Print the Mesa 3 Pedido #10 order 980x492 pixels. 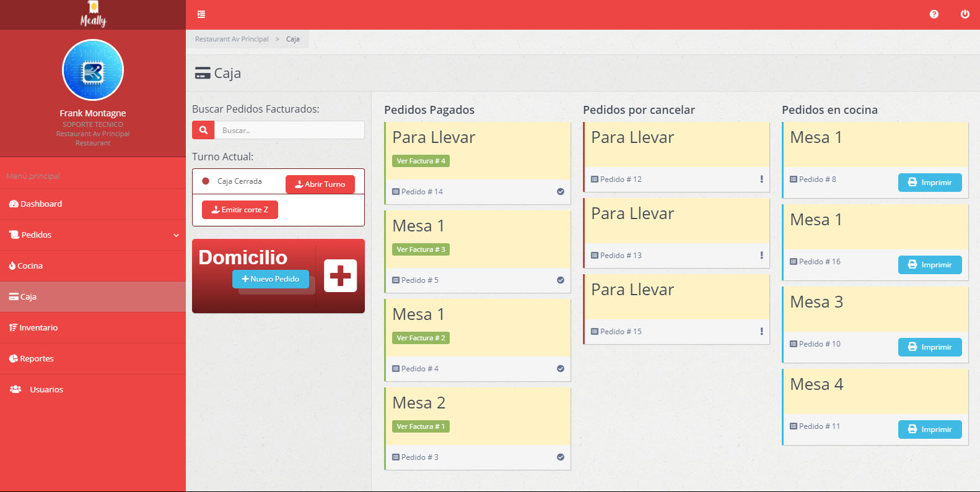929,347
